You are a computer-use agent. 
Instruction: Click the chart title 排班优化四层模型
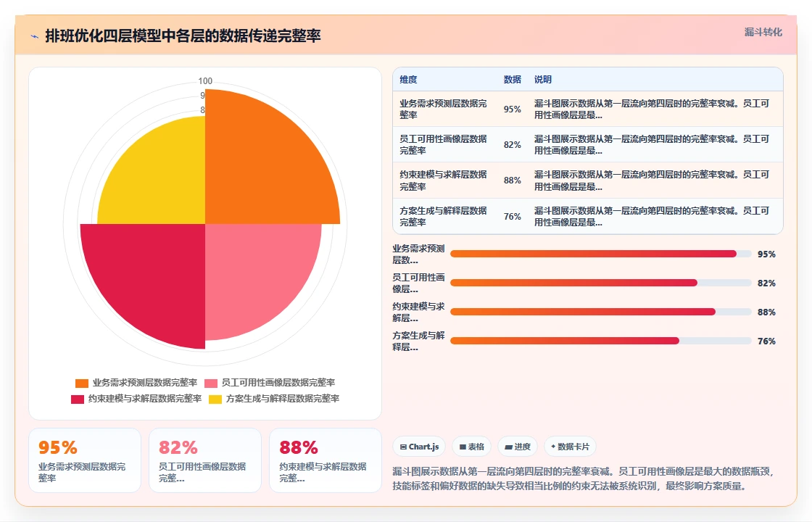click(183, 36)
